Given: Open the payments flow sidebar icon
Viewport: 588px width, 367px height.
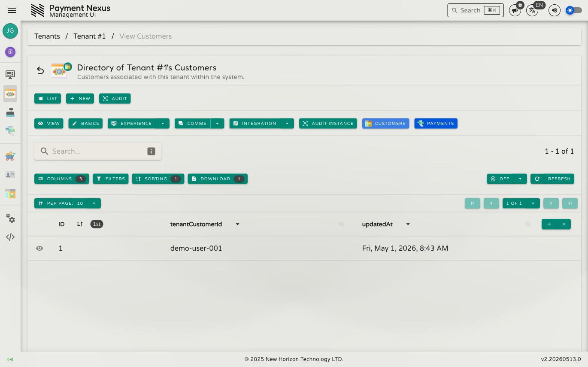Looking at the screenshot, I should 10,130.
